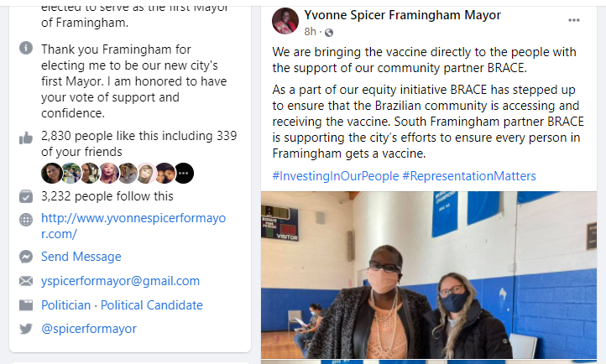Click the thumbs-up likes icon
This screenshot has height=364, width=606.
[25, 138]
